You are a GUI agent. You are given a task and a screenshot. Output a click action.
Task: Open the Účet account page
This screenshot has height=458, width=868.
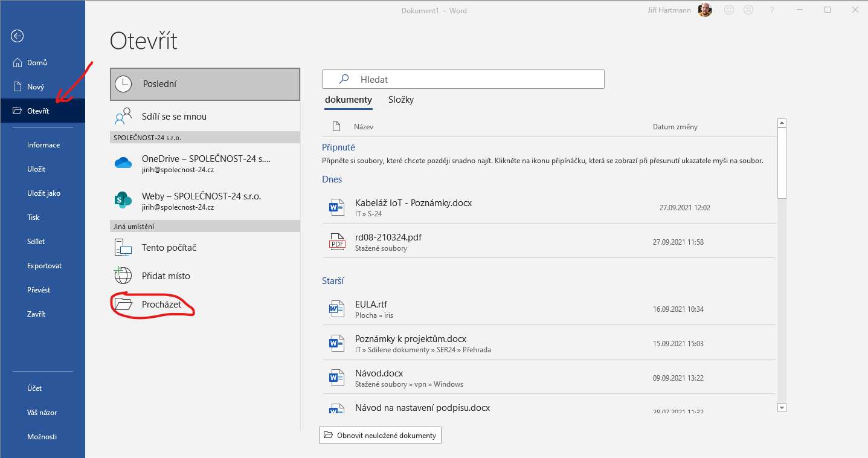coord(42,389)
